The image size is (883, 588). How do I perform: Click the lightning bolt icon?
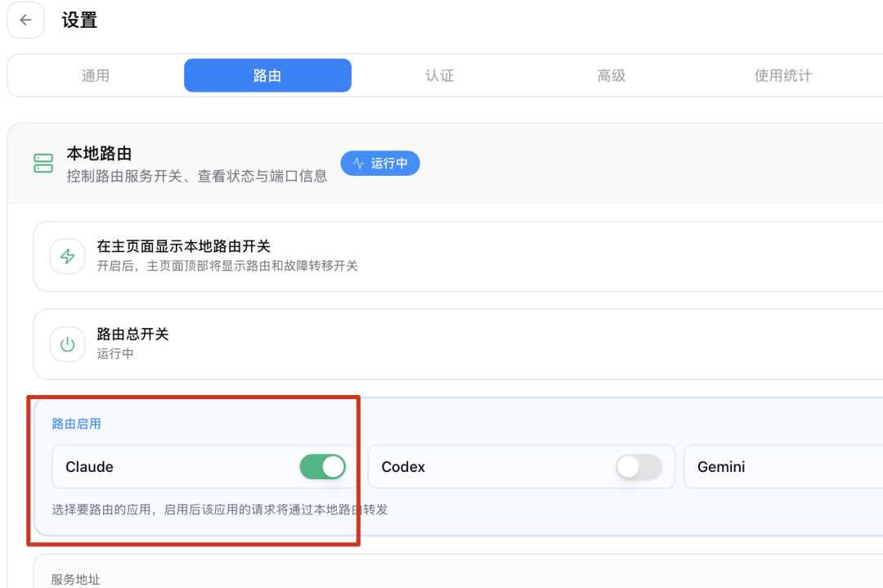click(68, 256)
